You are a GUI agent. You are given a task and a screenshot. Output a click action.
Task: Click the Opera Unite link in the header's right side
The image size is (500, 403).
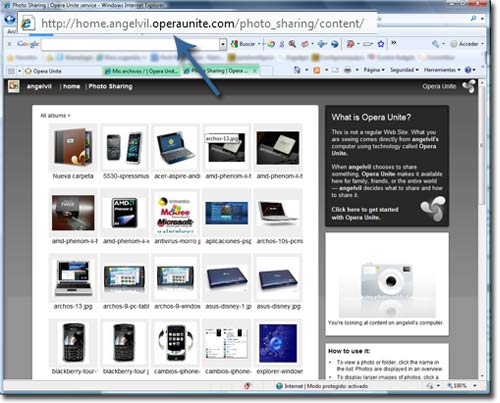439,86
